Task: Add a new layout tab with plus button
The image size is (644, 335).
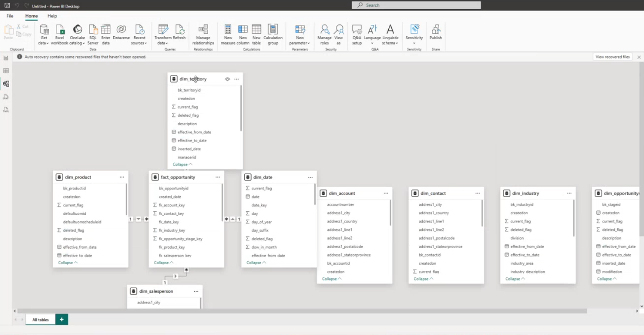Action: [x=62, y=319]
